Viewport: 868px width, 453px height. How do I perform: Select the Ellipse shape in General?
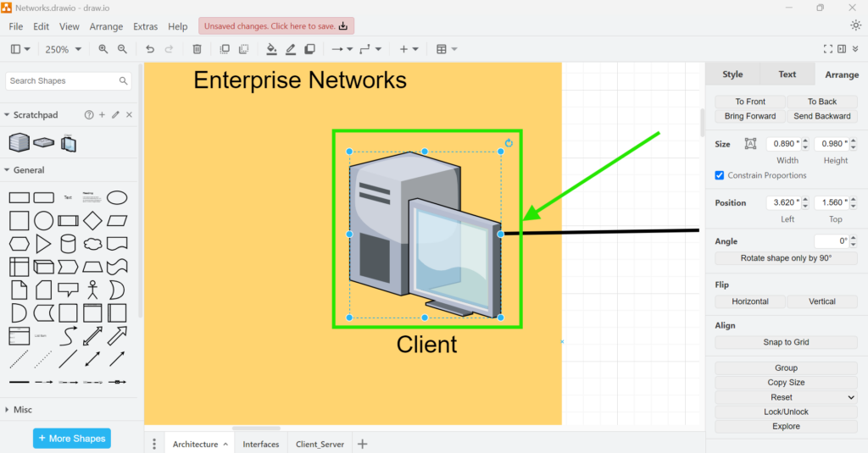click(117, 197)
